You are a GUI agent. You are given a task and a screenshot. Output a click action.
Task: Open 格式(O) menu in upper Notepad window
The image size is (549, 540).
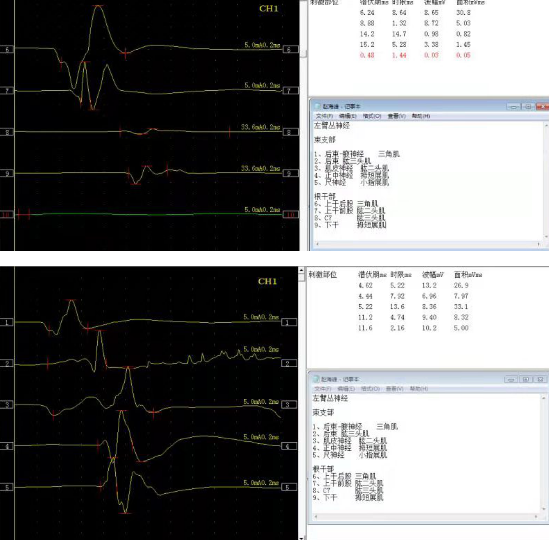(371, 116)
